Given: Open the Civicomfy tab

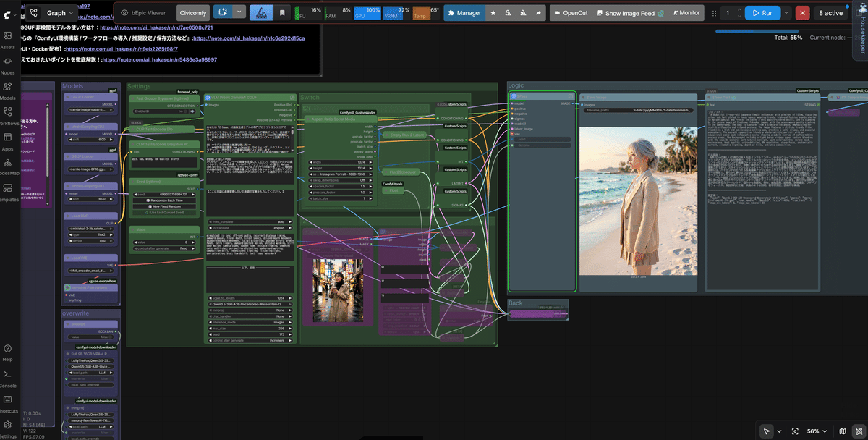Looking at the screenshot, I should (x=192, y=12).
